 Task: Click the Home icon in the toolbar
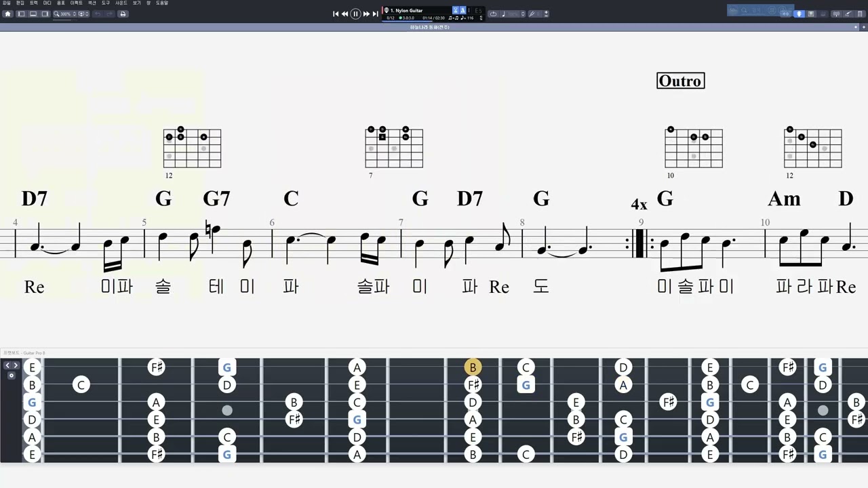(x=7, y=14)
